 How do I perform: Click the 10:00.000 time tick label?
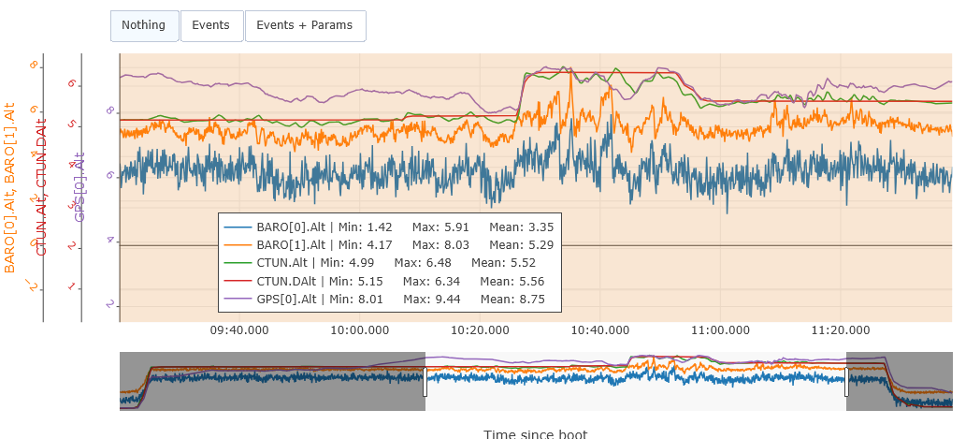(360, 330)
